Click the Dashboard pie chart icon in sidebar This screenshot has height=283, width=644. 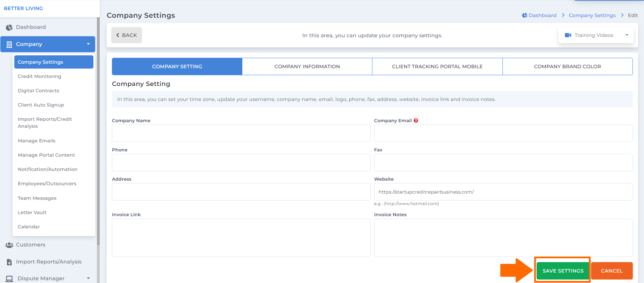click(9, 27)
